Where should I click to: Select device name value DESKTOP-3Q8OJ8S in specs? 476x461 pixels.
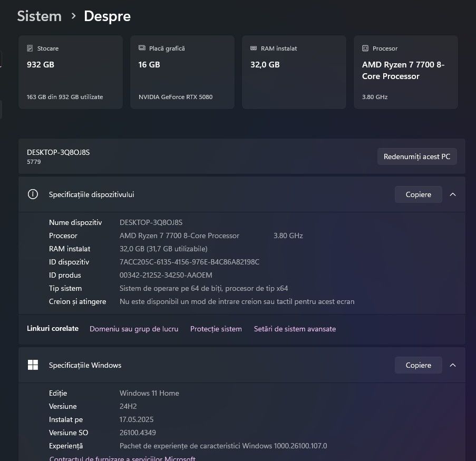(151, 222)
